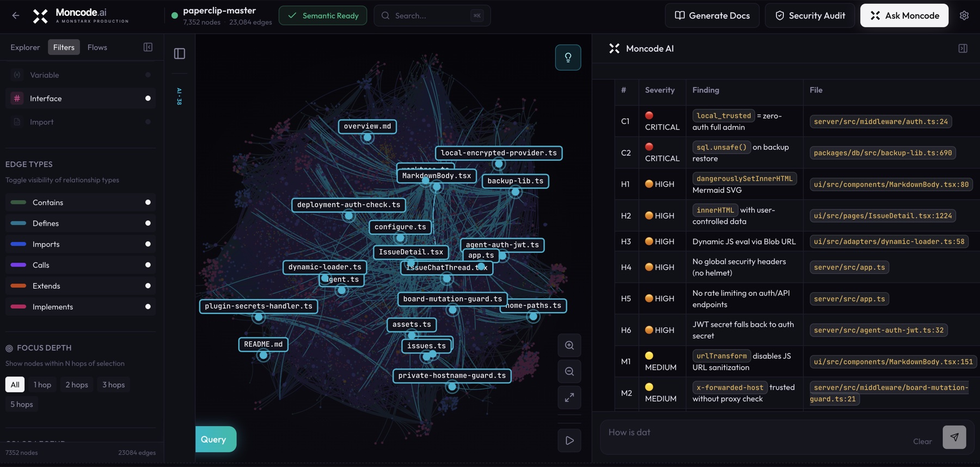
Task: Toggle Contains edge visibility
Action: click(148, 202)
